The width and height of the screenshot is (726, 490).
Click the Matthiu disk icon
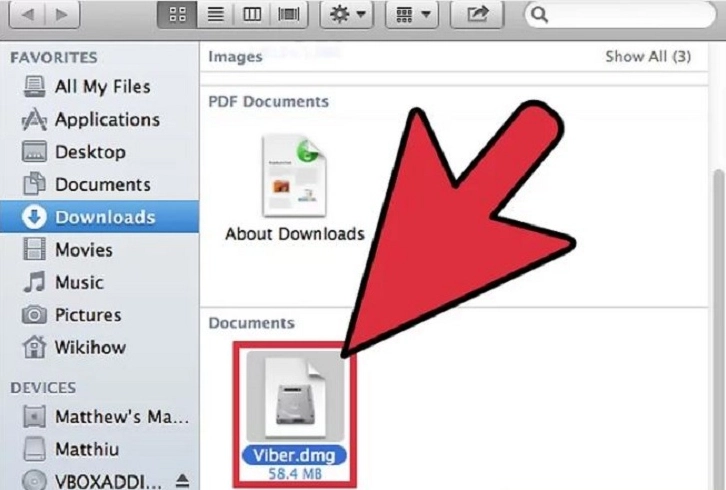tap(34, 449)
